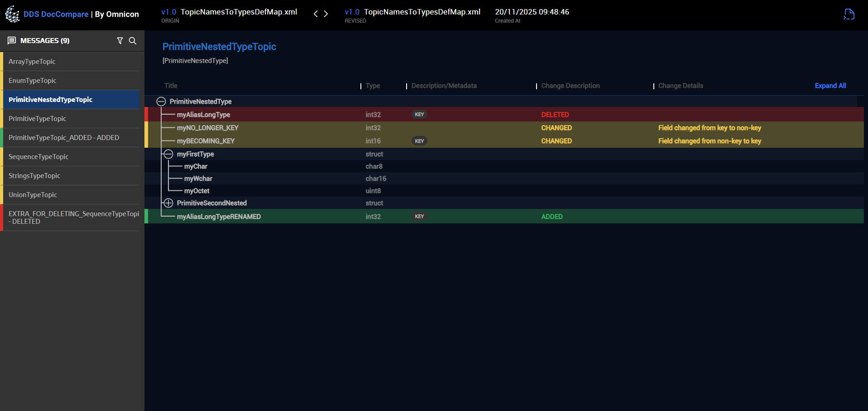Select the UnionTypeTopic in sidebar

[x=33, y=194]
